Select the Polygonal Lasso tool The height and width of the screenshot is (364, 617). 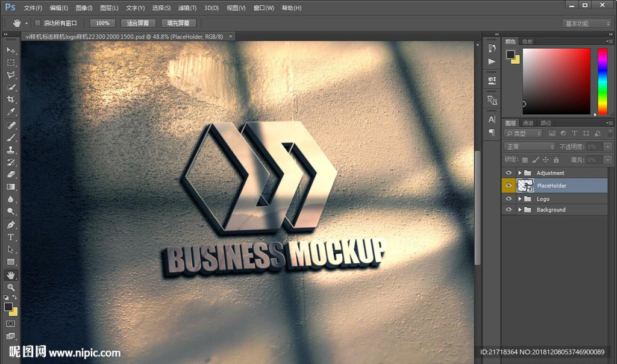click(x=11, y=75)
